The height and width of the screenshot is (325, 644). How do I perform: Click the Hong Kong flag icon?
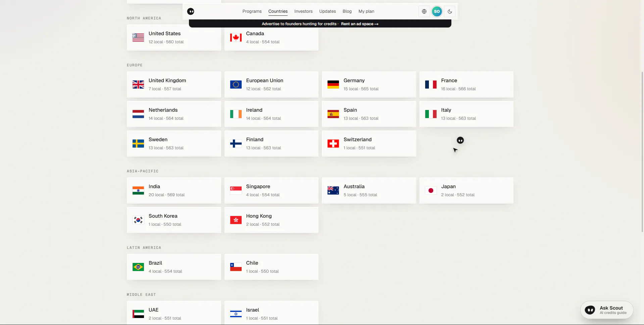[236, 220]
